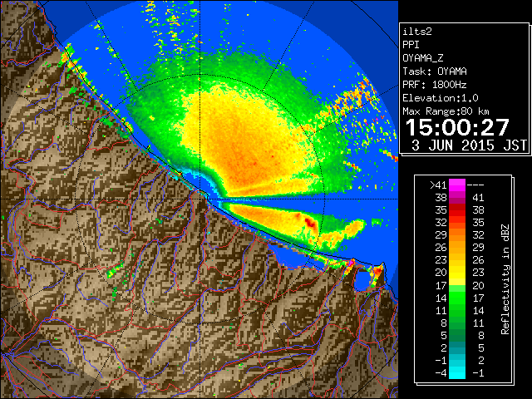The width and height of the screenshot is (532, 399).
Task: Select the 'ilts2' label in info box
Action: (x=417, y=32)
